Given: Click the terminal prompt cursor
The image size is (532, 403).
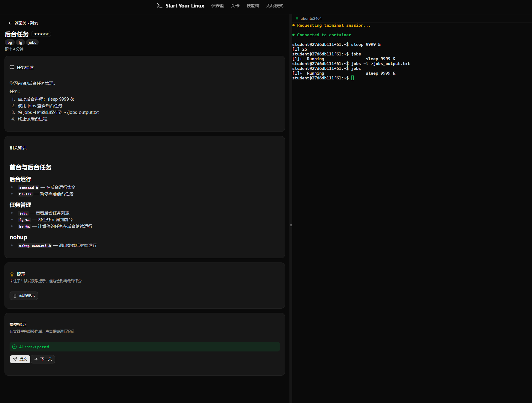Looking at the screenshot, I should pyautogui.click(x=352, y=78).
